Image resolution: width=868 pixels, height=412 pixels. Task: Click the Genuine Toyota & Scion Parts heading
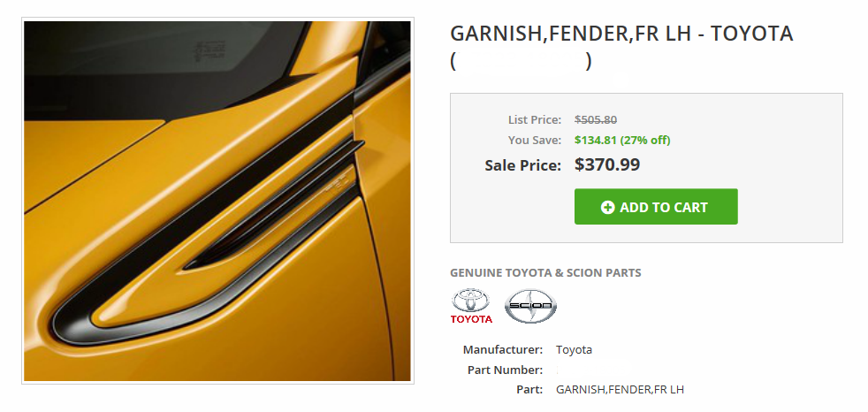pyautogui.click(x=545, y=272)
